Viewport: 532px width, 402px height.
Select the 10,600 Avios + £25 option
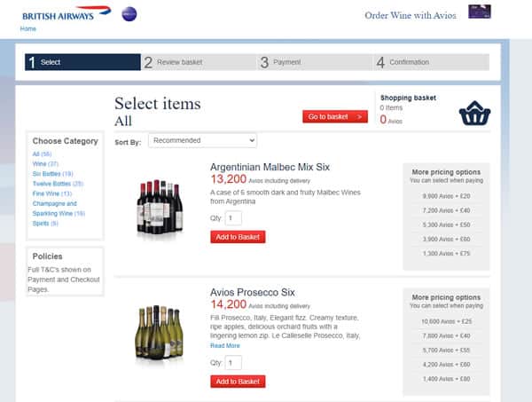click(447, 321)
